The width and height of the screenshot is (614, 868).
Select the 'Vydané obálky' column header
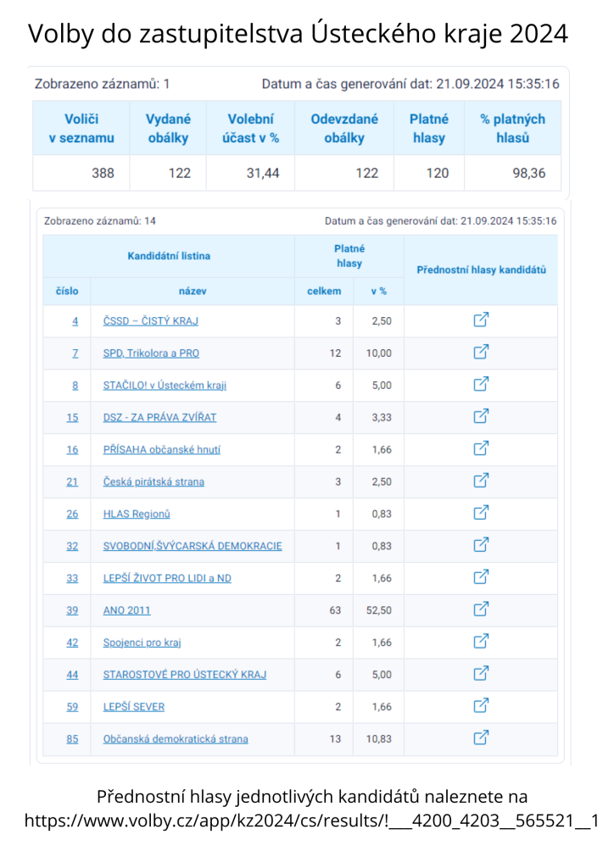168,128
